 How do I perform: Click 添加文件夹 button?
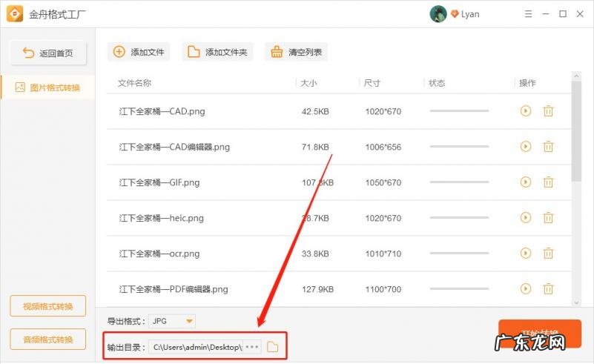pos(217,52)
